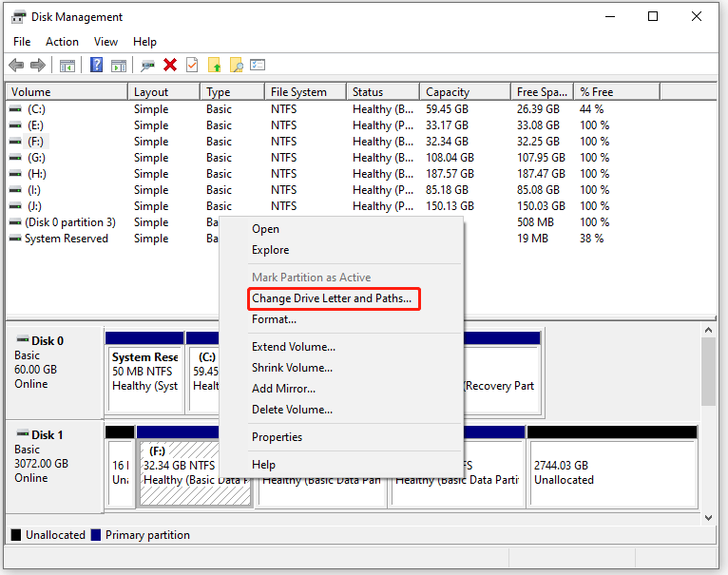
Task: Click the drive icon beside (C:) row
Action: 15,109
